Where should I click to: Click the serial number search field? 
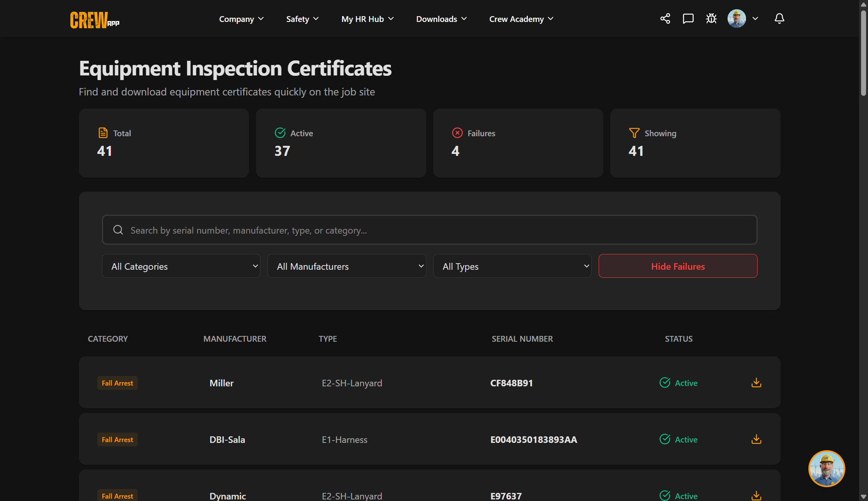pos(429,230)
